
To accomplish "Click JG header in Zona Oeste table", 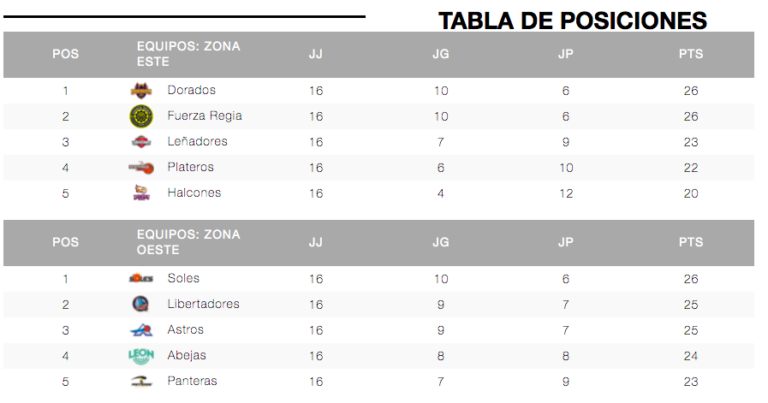I will coord(441,242).
